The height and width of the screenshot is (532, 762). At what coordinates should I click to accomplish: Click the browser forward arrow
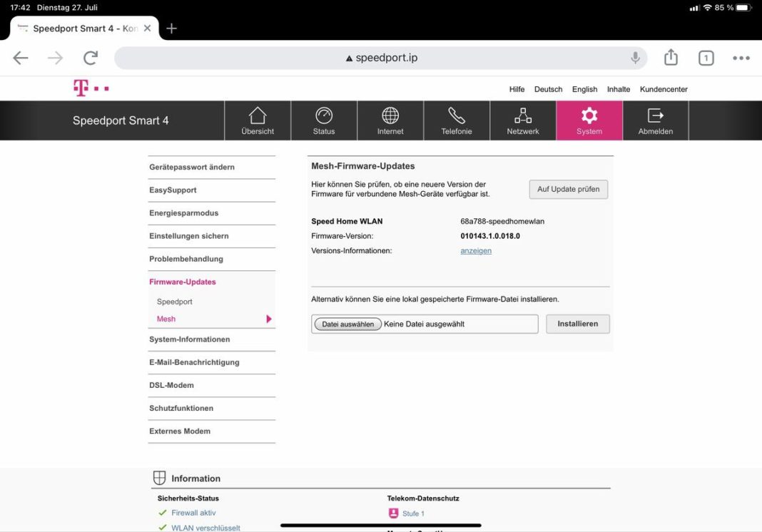[56, 58]
